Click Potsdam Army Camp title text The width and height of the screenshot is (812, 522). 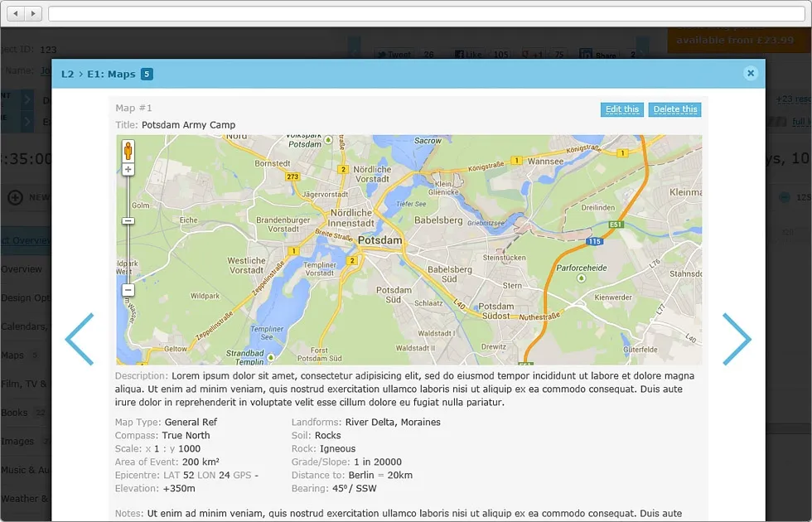[189, 125]
